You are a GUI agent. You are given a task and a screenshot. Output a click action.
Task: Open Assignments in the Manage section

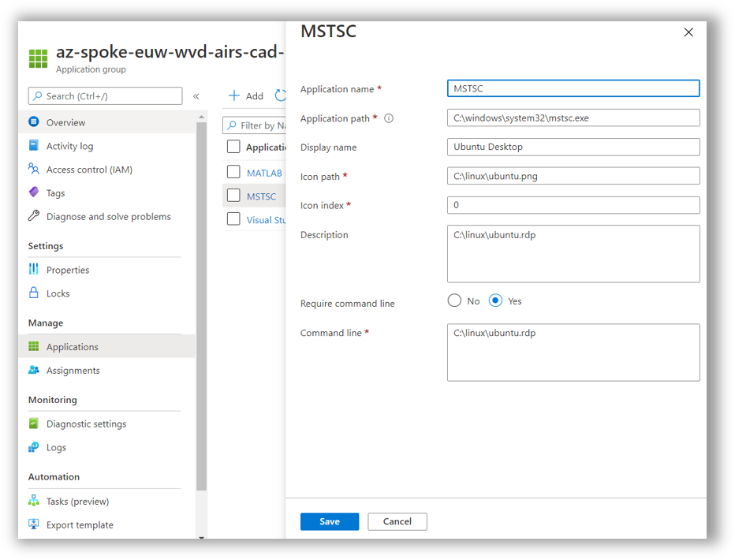pyautogui.click(x=73, y=371)
